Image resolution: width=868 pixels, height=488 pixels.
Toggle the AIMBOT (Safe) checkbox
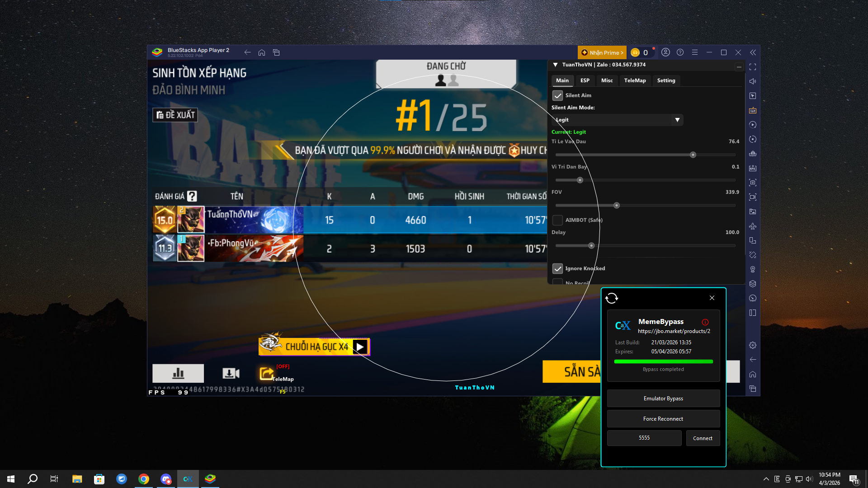tap(558, 220)
